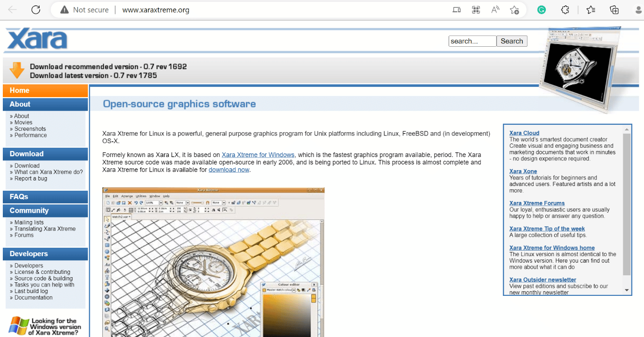Image resolution: width=644 pixels, height=337 pixels.
Task: Click the Not secure warning icon
Action: pyautogui.click(x=65, y=10)
